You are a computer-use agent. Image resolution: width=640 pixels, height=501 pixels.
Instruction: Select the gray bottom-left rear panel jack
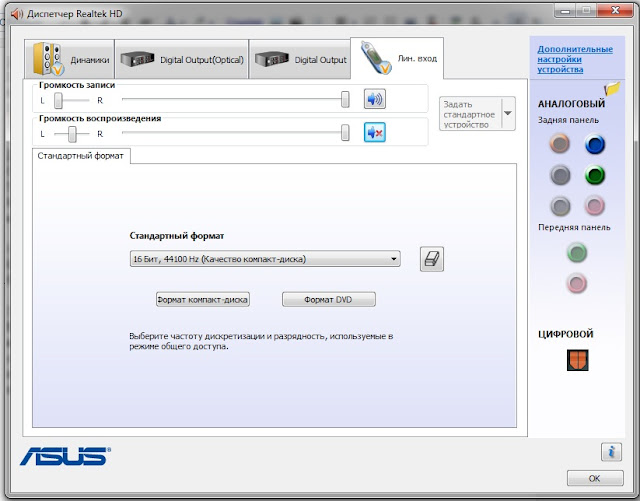560,206
